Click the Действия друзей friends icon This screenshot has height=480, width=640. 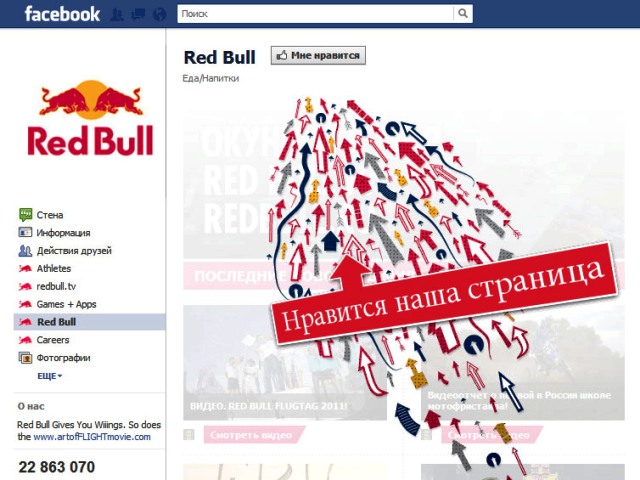tap(25, 251)
